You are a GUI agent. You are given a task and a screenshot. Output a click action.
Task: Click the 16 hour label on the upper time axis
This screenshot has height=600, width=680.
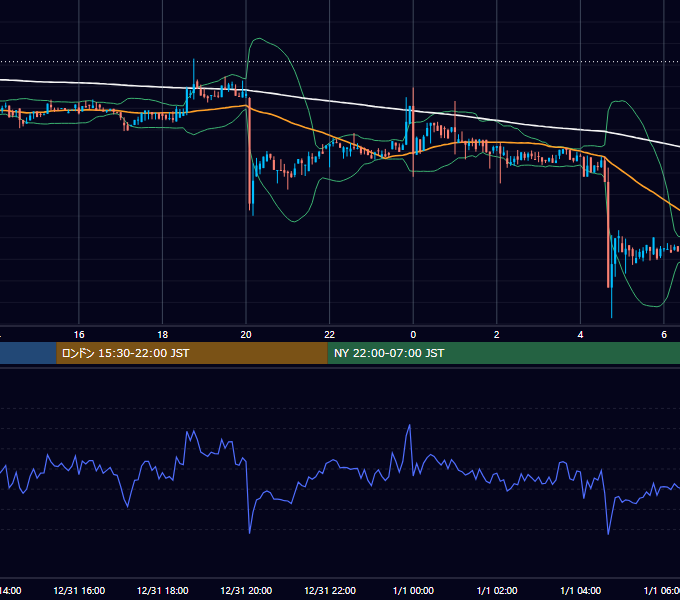[79, 335]
